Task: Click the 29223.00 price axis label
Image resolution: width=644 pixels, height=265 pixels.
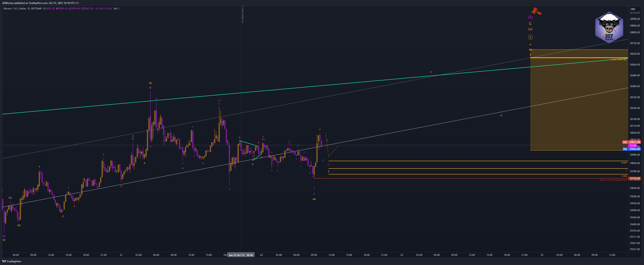Action: pyautogui.click(x=635, y=249)
